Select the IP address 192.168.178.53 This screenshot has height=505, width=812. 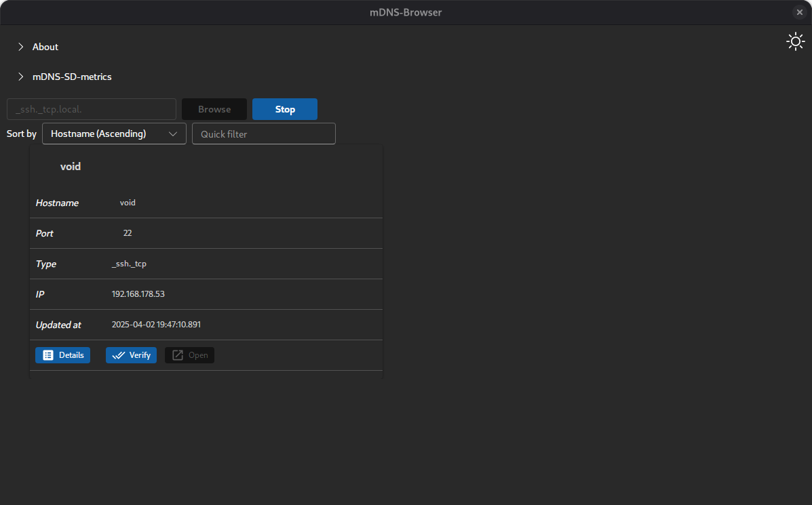[x=138, y=294]
